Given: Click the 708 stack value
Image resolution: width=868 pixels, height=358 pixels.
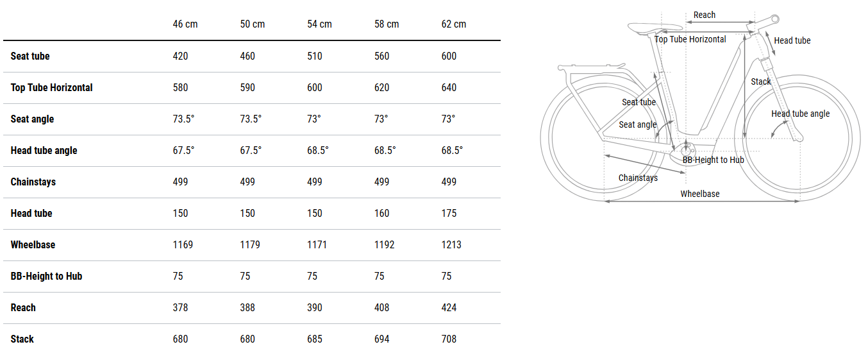Looking at the screenshot, I should (x=449, y=339).
